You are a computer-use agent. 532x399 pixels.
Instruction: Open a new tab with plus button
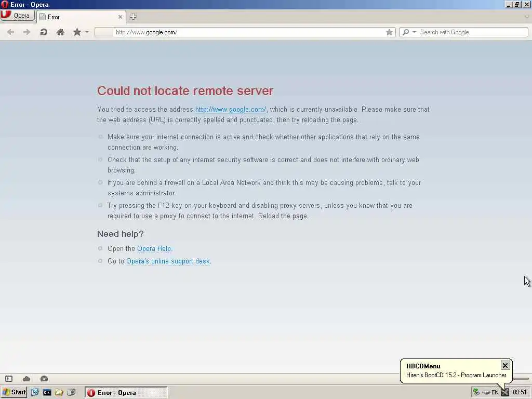pyautogui.click(x=133, y=16)
